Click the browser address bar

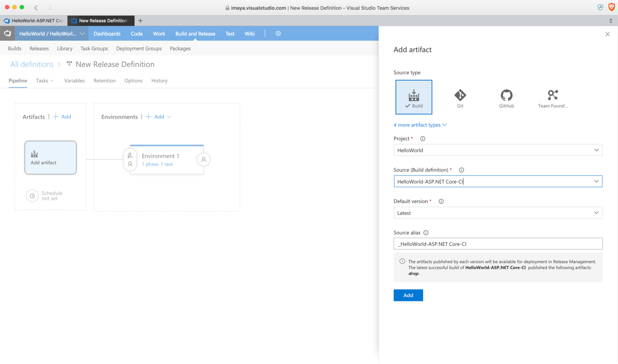click(x=317, y=8)
